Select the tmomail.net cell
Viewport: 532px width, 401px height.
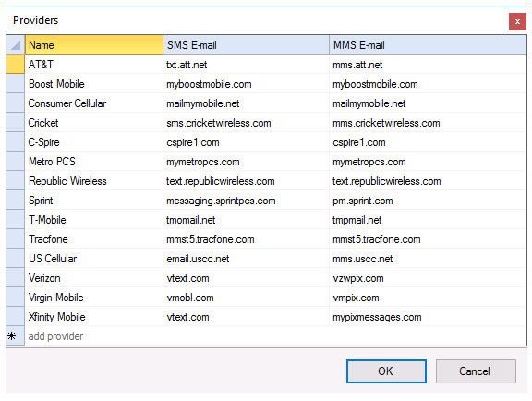pyautogui.click(x=246, y=220)
